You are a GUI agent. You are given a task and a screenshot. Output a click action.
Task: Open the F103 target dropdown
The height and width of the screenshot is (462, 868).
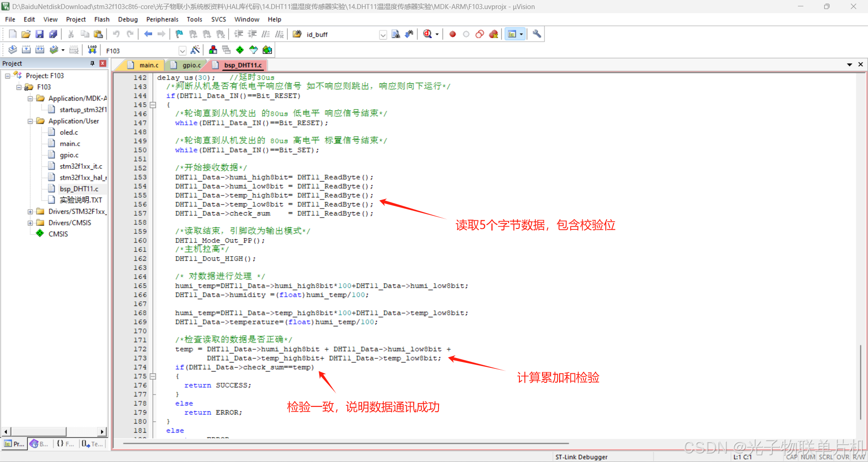(182, 51)
